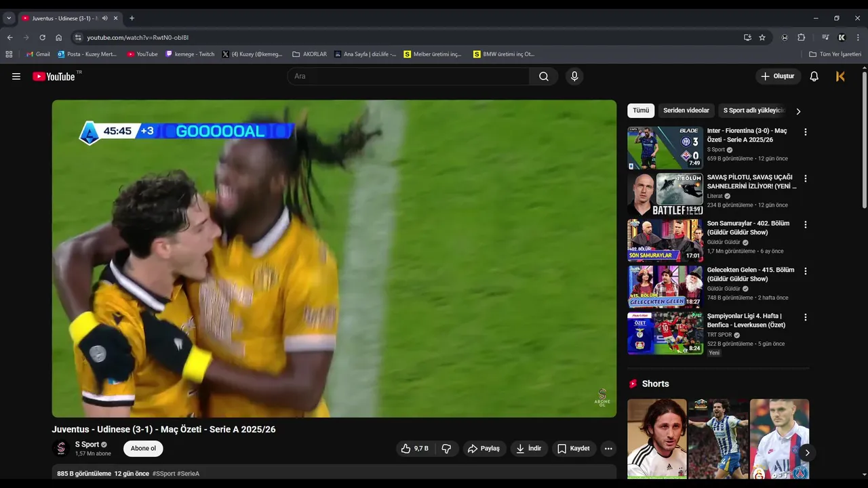
Task: Select the S Sport adlı yükleyici chip
Action: click(x=753, y=110)
